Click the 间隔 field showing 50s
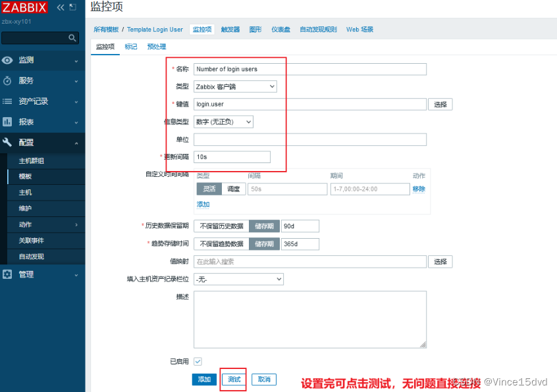The width and height of the screenshot is (557, 392). click(287, 189)
